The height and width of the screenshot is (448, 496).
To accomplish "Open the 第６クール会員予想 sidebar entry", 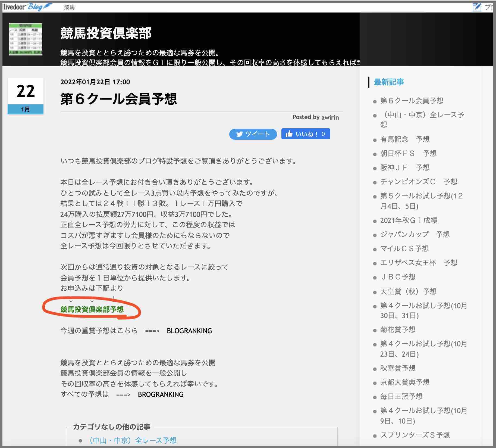I will click(x=412, y=101).
